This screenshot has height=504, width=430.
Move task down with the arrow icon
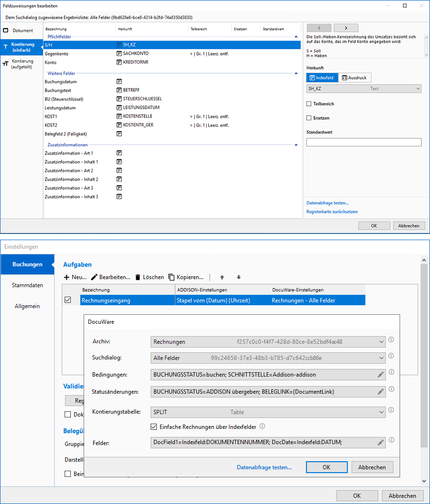[239, 277]
